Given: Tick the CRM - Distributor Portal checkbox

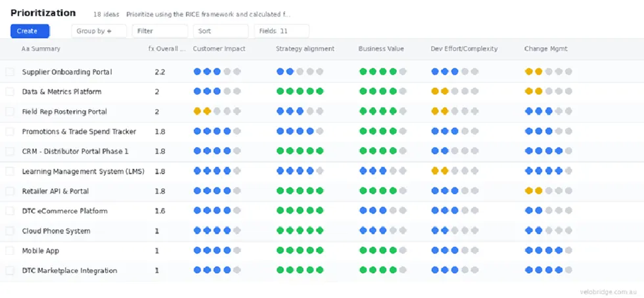Looking at the screenshot, I should (x=10, y=152).
